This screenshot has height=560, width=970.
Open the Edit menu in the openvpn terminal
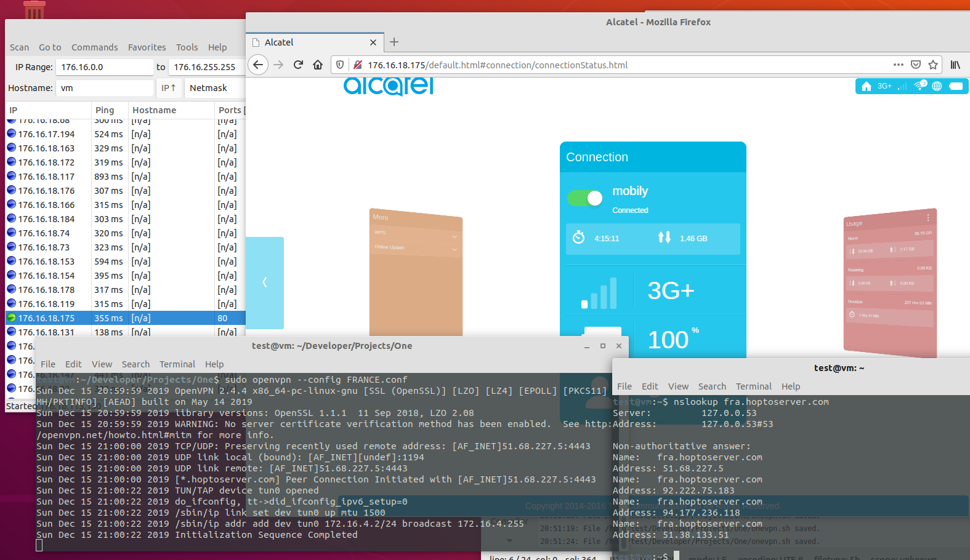point(73,364)
